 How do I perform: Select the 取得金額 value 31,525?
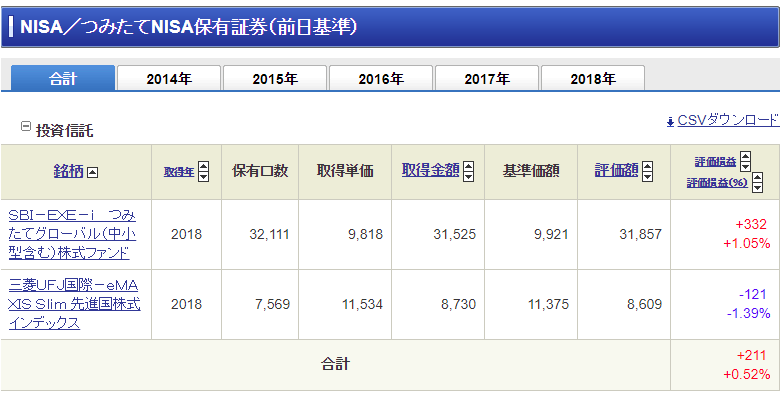click(x=454, y=234)
